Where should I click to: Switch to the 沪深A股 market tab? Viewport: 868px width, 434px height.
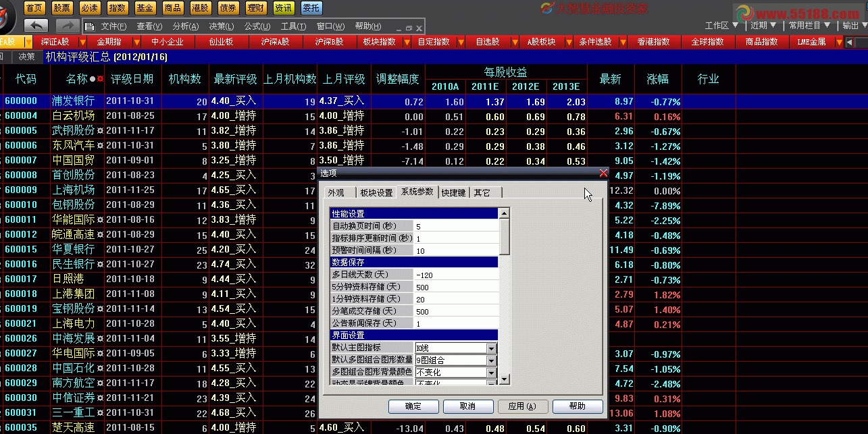[x=275, y=42]
